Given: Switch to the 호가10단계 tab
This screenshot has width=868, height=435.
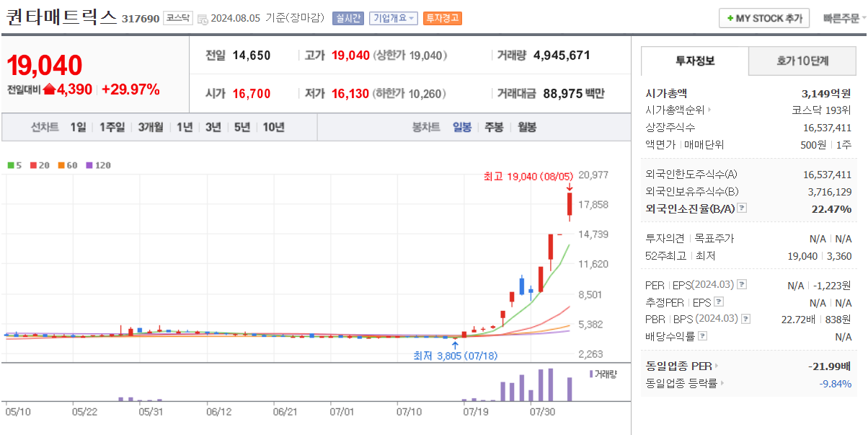Looking at the screenshot, I should coord(802,61).
